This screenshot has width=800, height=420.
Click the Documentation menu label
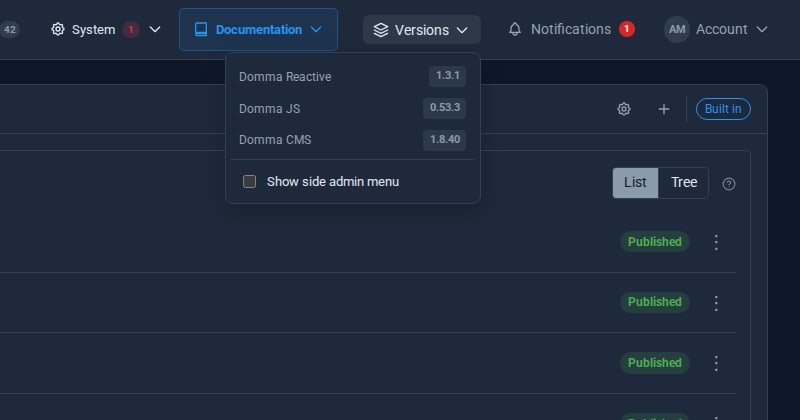coord(259,30)
